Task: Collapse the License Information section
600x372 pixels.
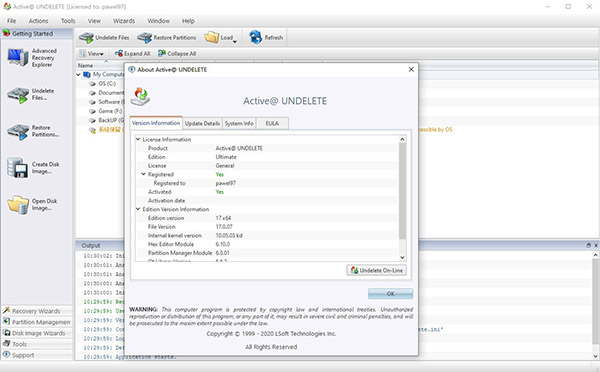Action: coord(138,139)
